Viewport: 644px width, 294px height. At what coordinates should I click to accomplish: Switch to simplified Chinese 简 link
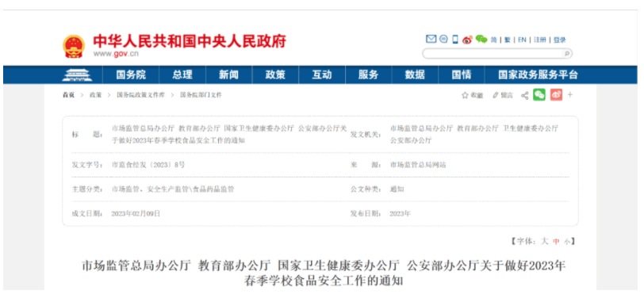[493, 40]
